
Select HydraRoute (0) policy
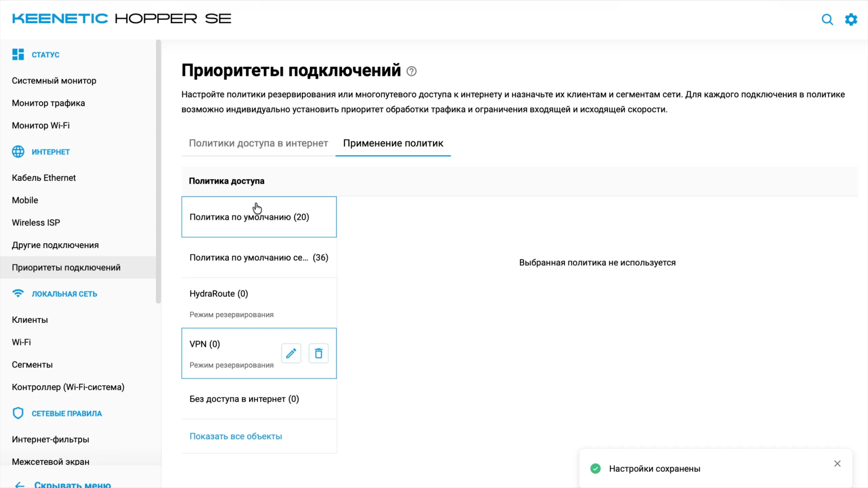tap(259, 303)
